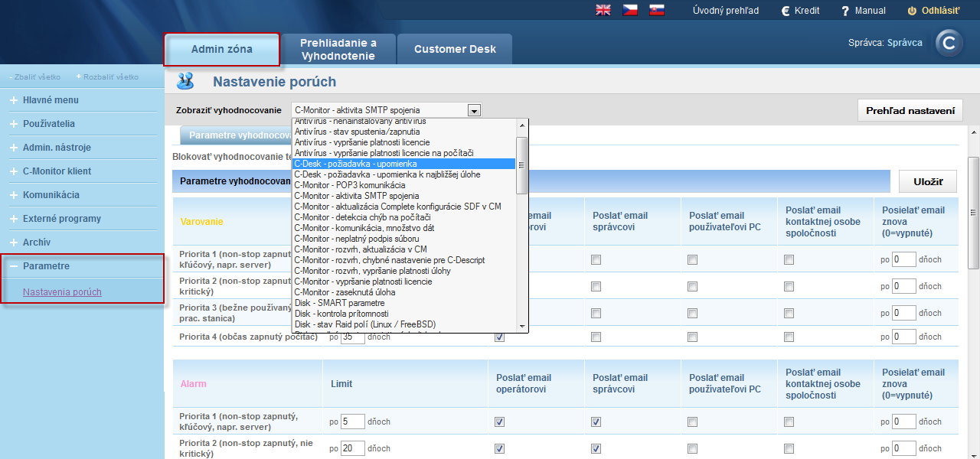Click the Správca user name link
Screen dimensions: 980x459
pos(905,43)
